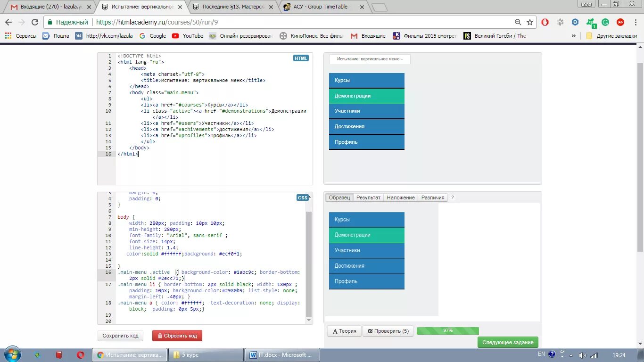Open the Великий Гэтсби bookmark

click(495, 36)
